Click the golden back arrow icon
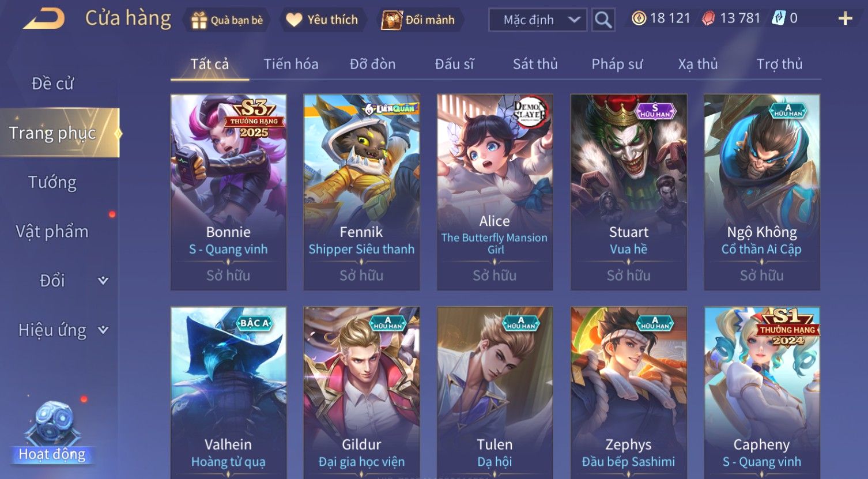Image resolution: width=868 pixels, height=479 pixels. 44,19
